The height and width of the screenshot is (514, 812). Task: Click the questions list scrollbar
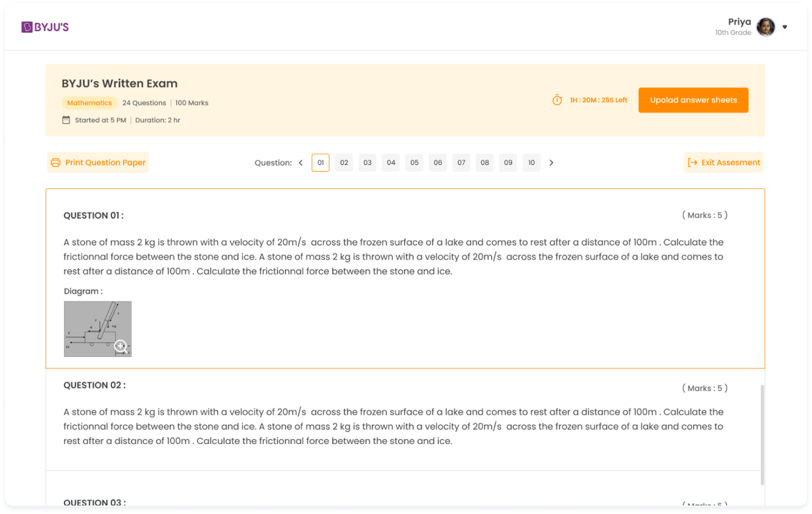[762, 435]
